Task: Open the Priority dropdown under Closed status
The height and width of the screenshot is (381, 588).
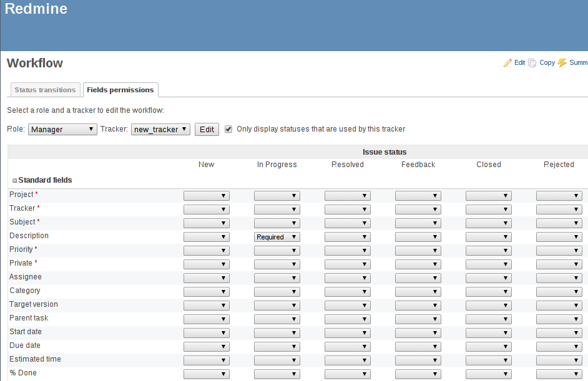Action: click(488, 250)
